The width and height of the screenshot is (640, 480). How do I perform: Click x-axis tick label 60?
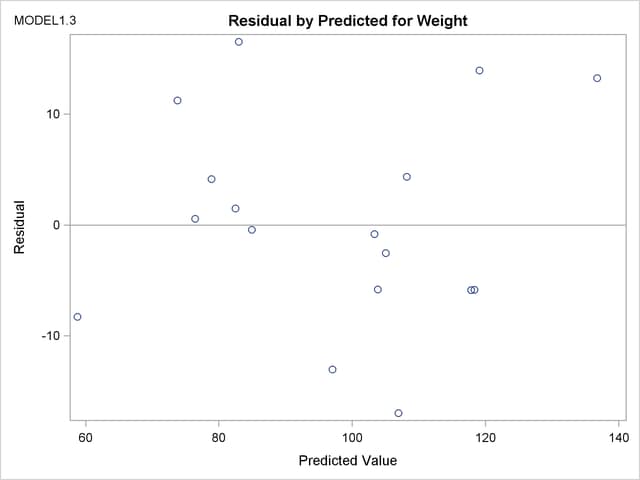click(86, 437)
